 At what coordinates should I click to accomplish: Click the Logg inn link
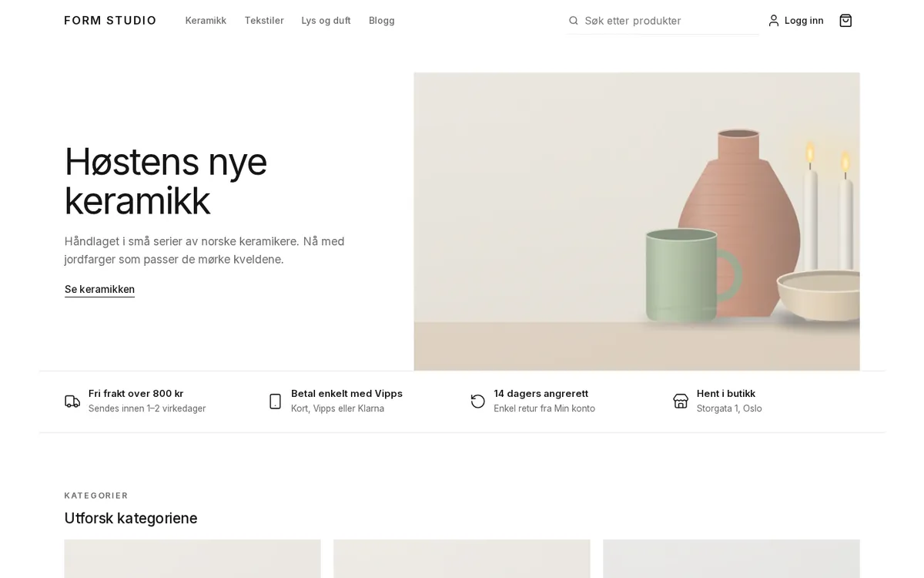point(804,21)
